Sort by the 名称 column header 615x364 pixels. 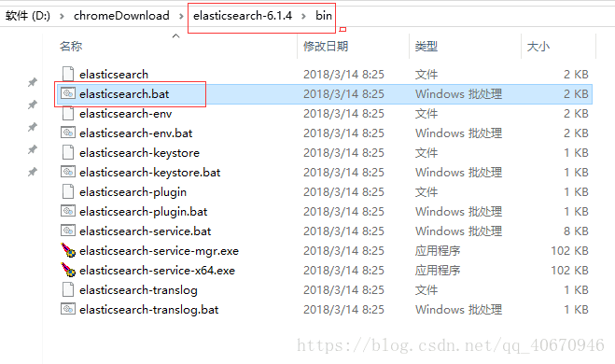point(71,47)
